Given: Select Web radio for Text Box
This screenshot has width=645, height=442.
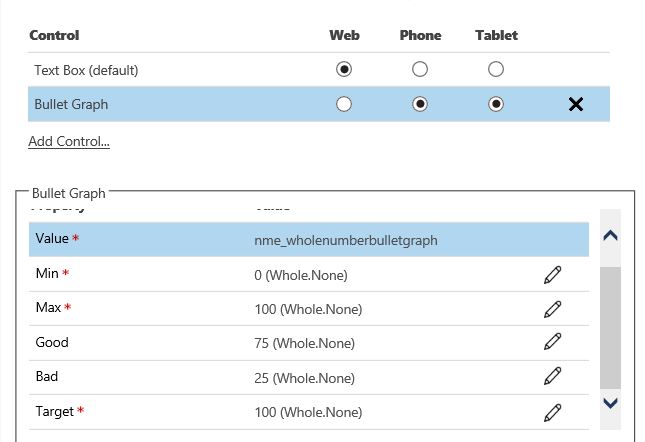Looking at the screenshot, I should [x=344, y=70].
